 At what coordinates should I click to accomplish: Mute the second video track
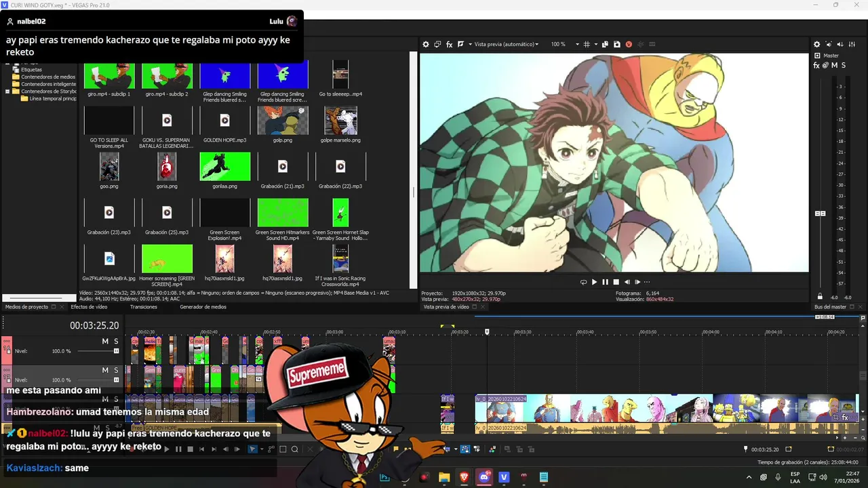105,370
